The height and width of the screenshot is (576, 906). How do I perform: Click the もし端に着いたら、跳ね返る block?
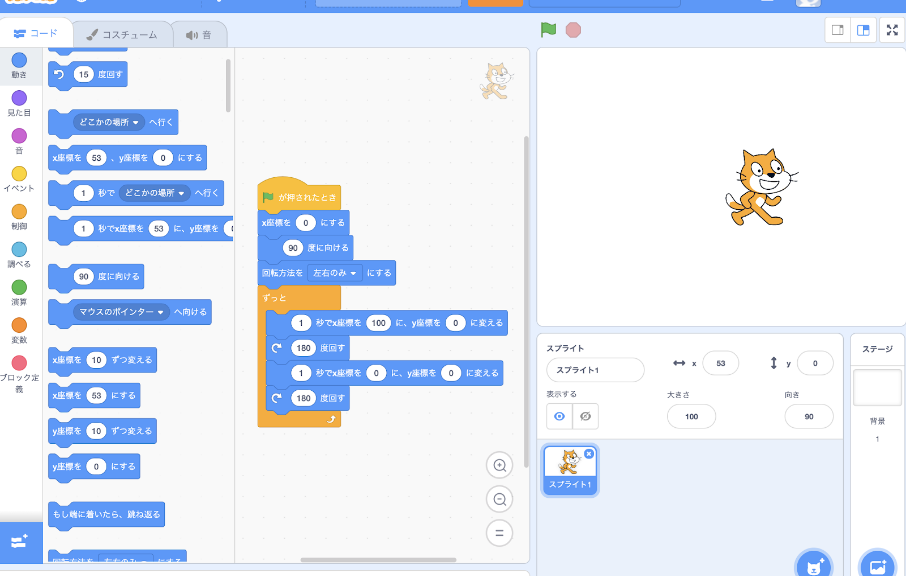click(106, 514)
